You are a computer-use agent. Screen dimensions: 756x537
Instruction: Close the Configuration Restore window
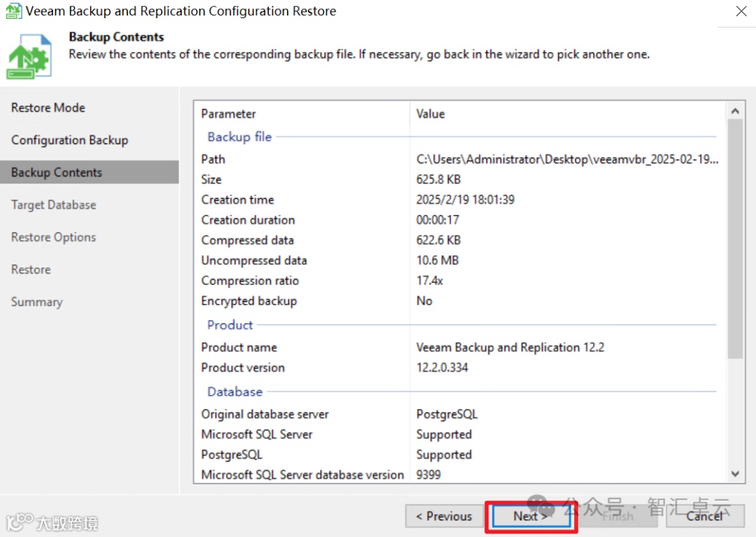[x=741, y=11]
